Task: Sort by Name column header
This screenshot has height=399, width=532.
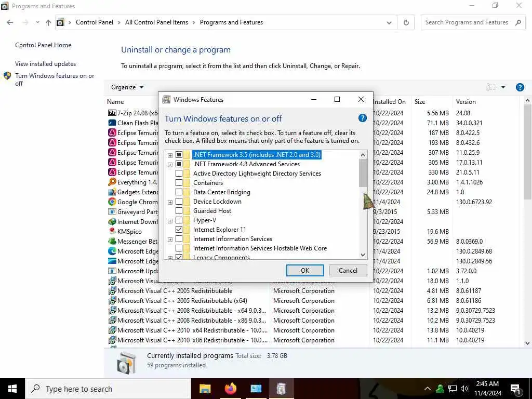Action: pos(115,102)
